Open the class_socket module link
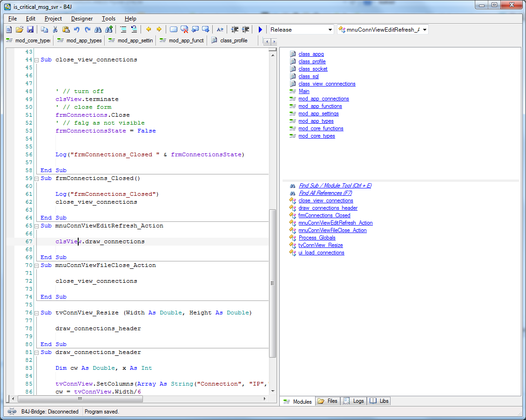 click(x=313, y=69)
